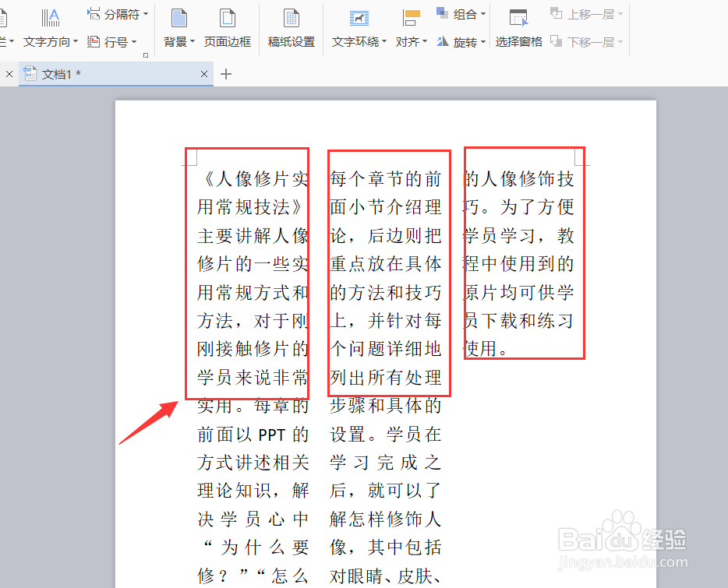Open a new tab with the + button
The image size is (728, 588).
click(x=224, y=73)
